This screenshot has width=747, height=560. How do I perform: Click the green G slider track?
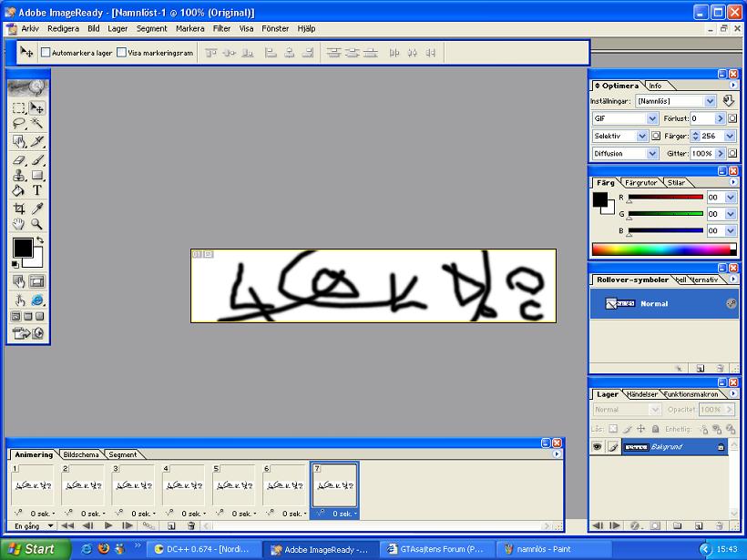[x=666, y=214]
